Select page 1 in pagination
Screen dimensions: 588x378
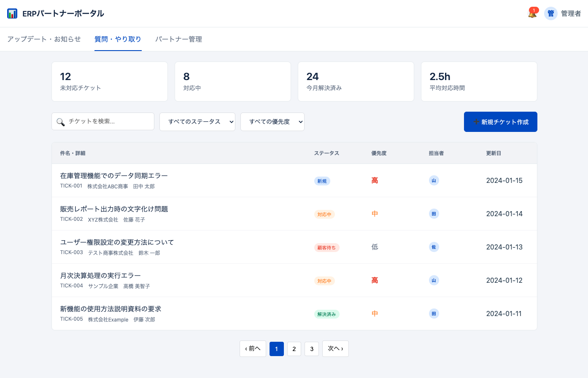click(277, 349)
